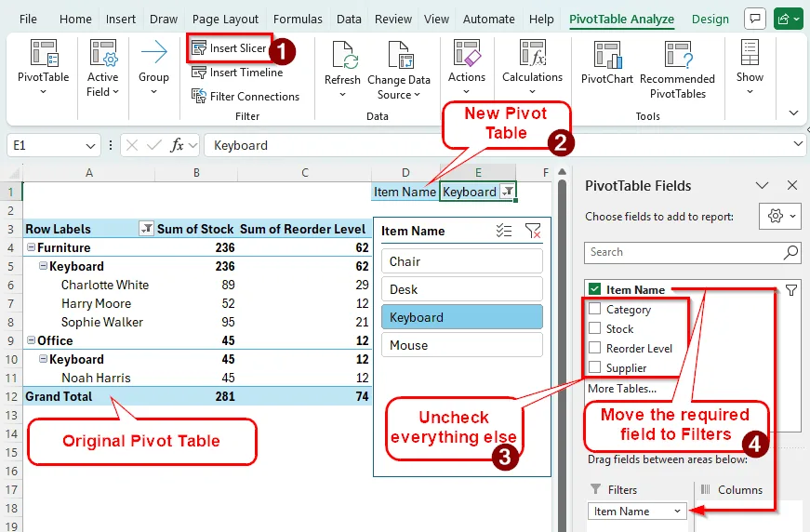Collapse the Keyboard group under Office
810x532 pixels.
point(44,359)
